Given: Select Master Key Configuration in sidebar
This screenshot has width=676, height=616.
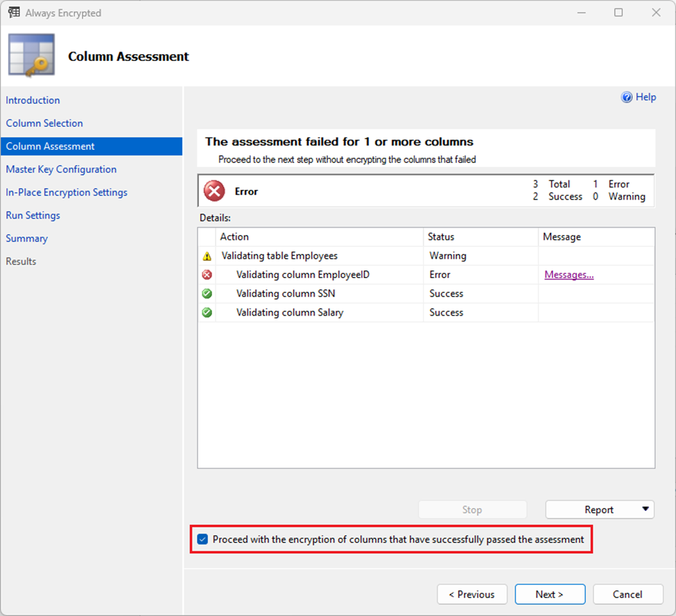Looking at the screenshot, I should [x=61, y=169].
